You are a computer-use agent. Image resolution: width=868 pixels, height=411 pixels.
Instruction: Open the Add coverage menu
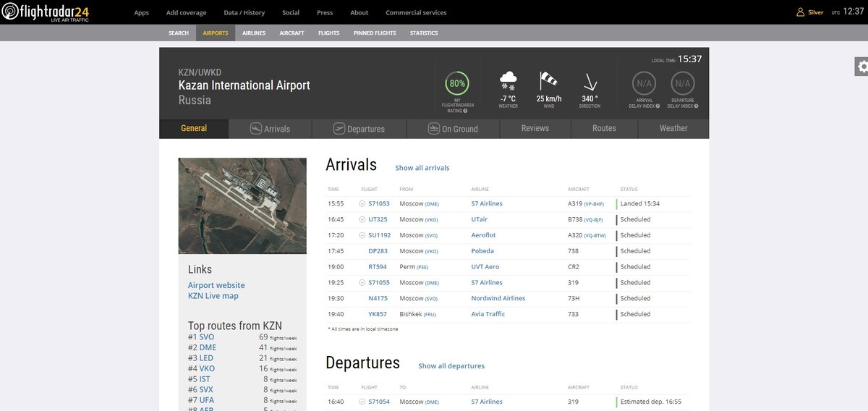pos(186,12)
